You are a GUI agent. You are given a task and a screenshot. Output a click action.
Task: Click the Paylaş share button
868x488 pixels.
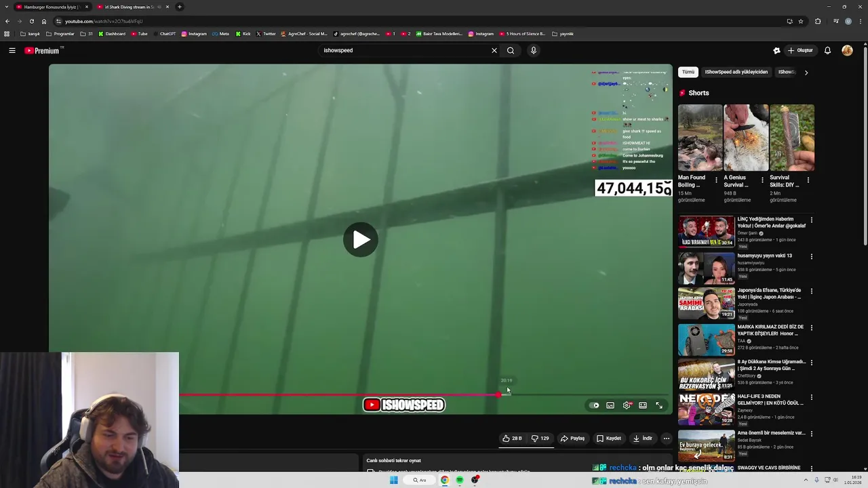pos(573,439)
